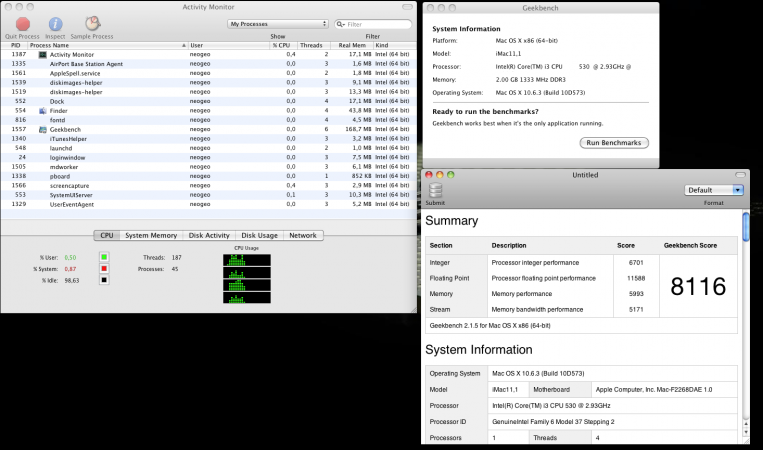Click the Quit Process stop icon
The image size is (763, 450).
click(22, 24)
